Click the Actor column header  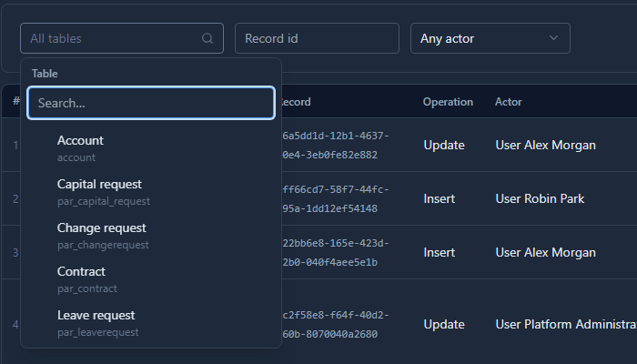click(508, 102)
